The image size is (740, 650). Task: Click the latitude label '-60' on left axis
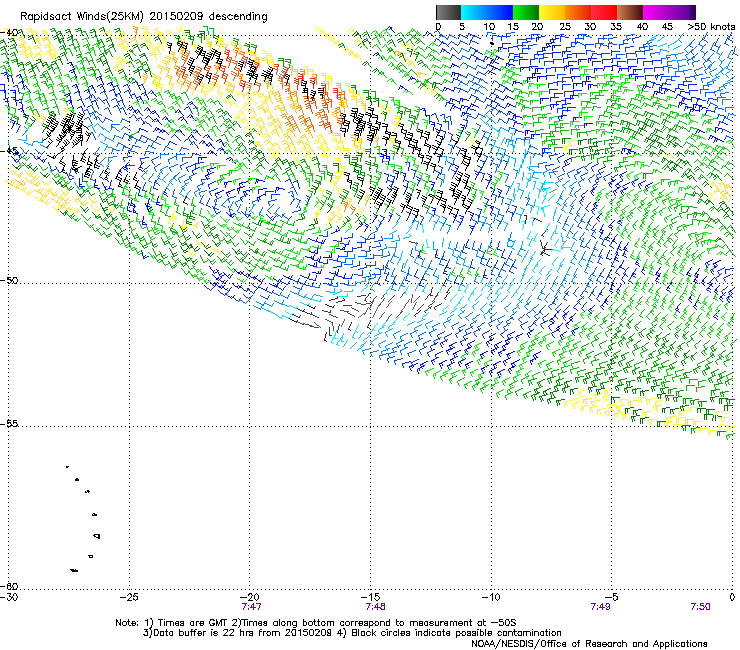10,586
